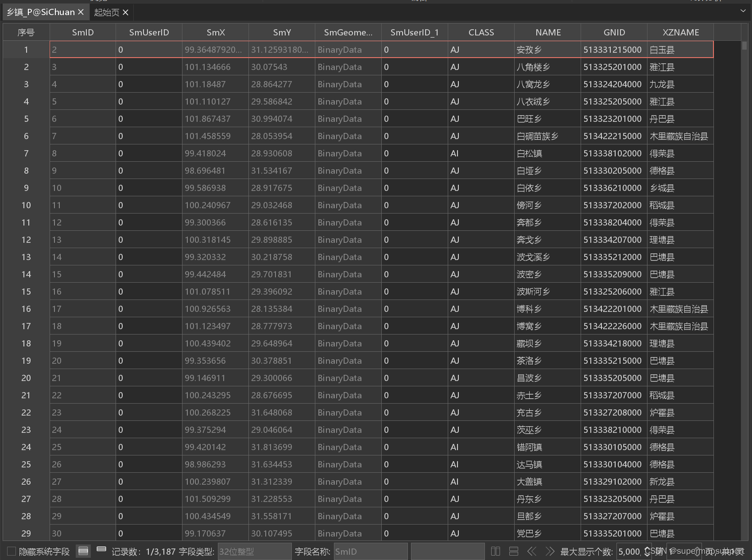Select the GNID column header
752x560 pixels.
pos(614,32)
